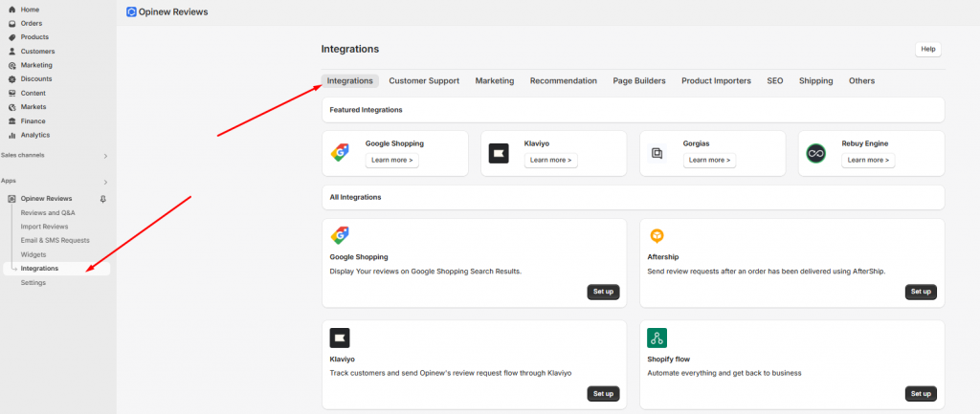Click the pin icon beside Opinew Reviews

coord(103,199)
